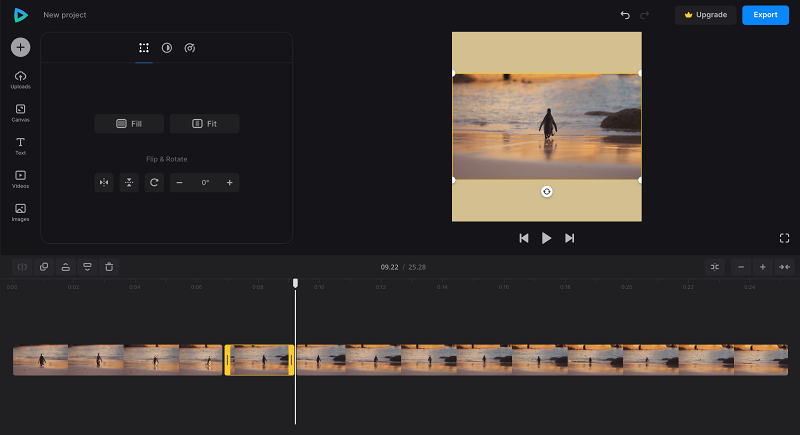This screenshot has height=435, width=800.
Task: Select the first timeline clip
Action: click(x=117, y=360)
